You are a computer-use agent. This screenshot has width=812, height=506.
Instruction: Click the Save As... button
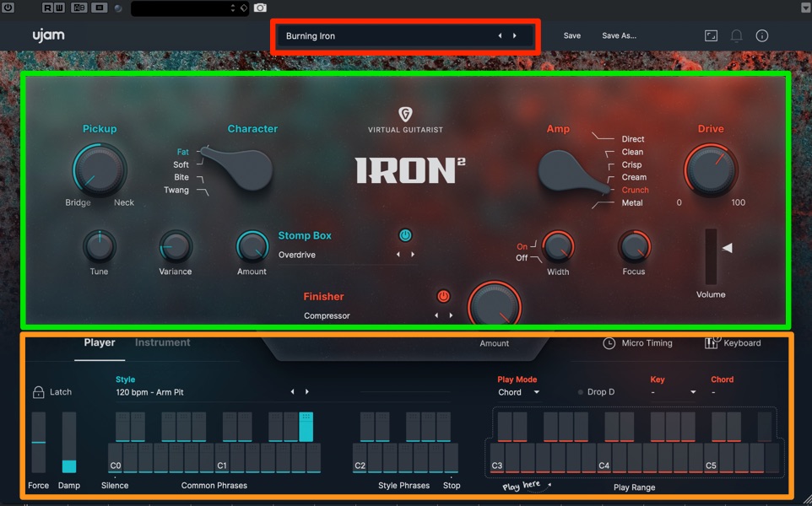point(619,35)
